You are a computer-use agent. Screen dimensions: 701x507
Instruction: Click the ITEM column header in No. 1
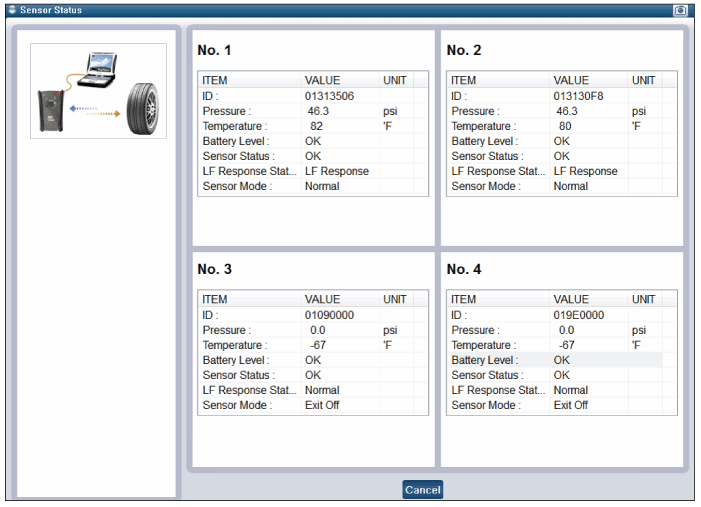pos(215,80)
